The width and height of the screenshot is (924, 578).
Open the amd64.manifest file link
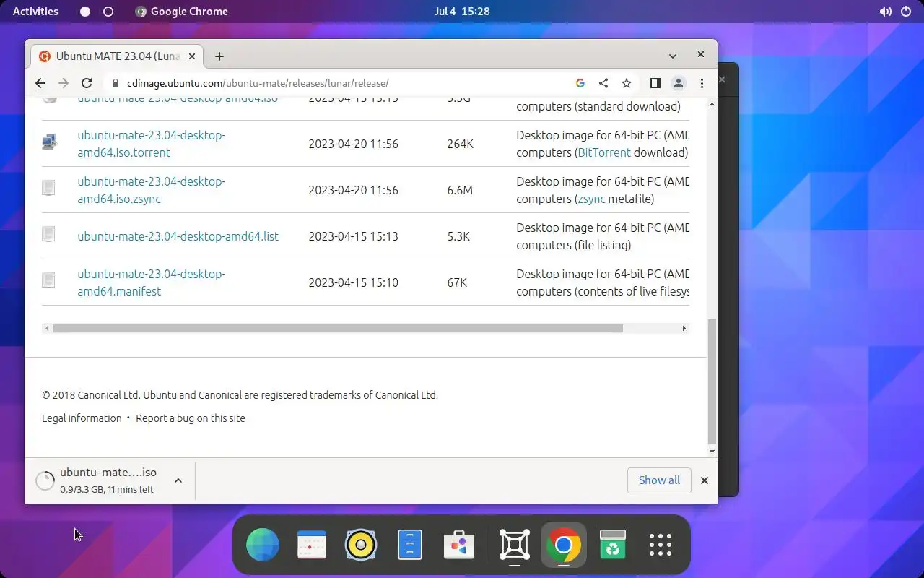pyautogui.click(x=151, y=282)
